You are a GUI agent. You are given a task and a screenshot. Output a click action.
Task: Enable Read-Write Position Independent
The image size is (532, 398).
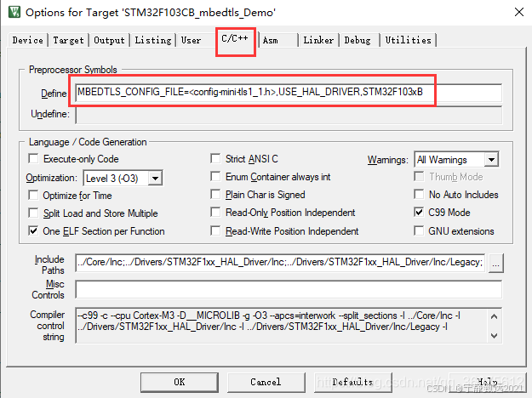215,230
